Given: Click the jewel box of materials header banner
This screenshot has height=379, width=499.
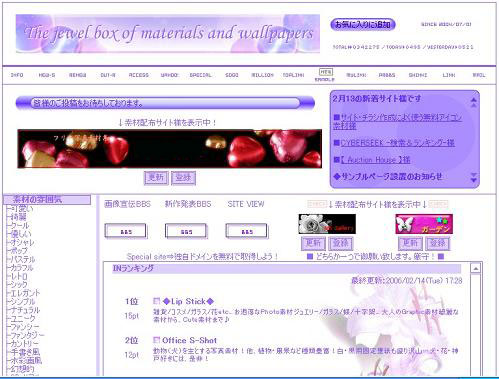Looking at the screenshot, I should [x=168, y=34].
